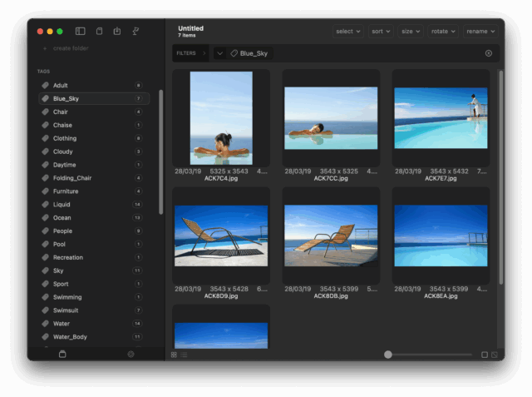Toggle the sidebar panel icon

(x=81, y=32)
